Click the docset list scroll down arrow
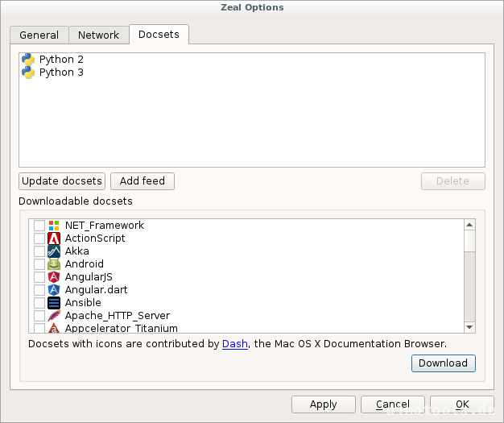504x423 pixels. point(469,327)
